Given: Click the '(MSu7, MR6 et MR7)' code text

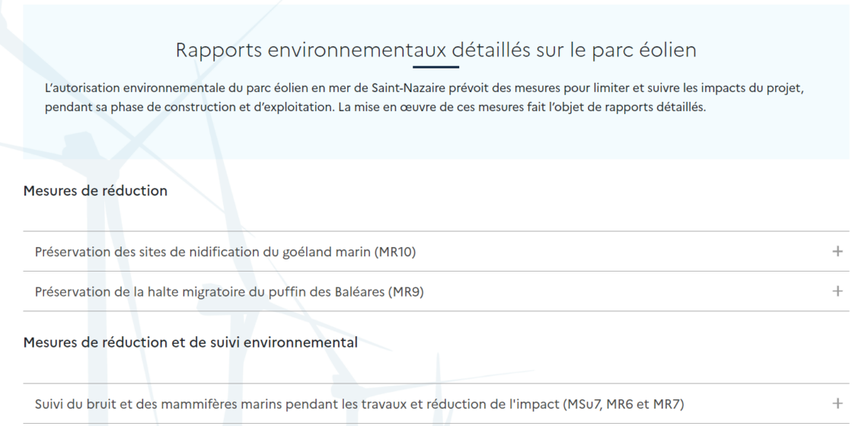Looking at the screenshot, I should [624, 405].
